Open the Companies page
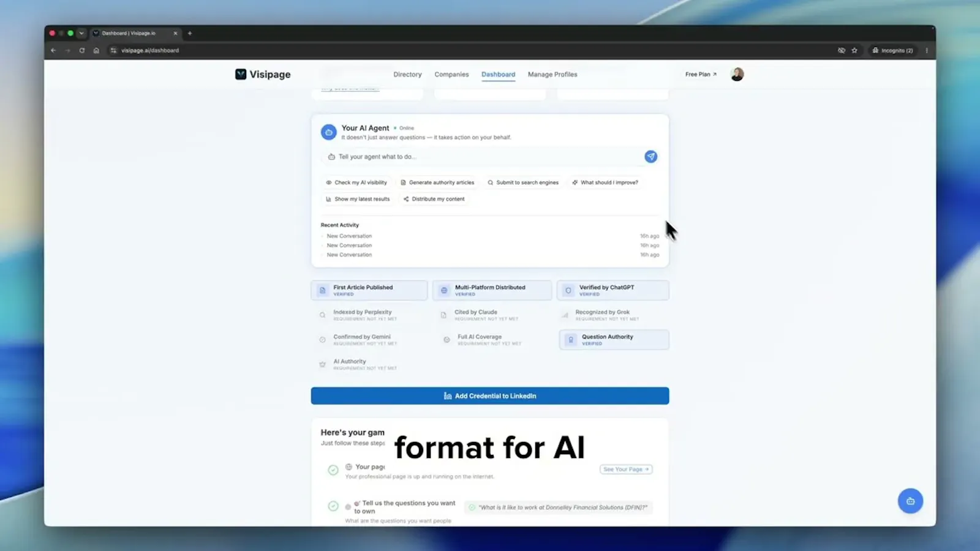The height and width of the screenshot is (551, 980). pyautogui.click(x=451, y=74)
